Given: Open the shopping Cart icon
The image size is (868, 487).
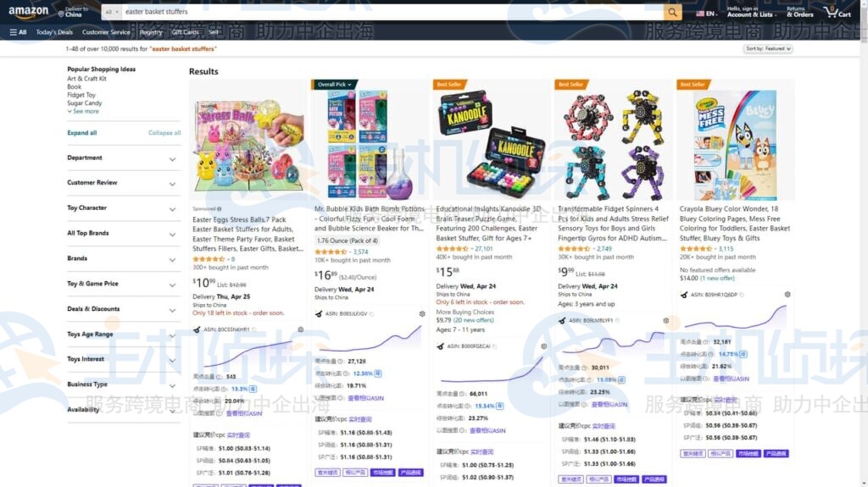Looking at the screenshot, I should [x=837, y=12].
